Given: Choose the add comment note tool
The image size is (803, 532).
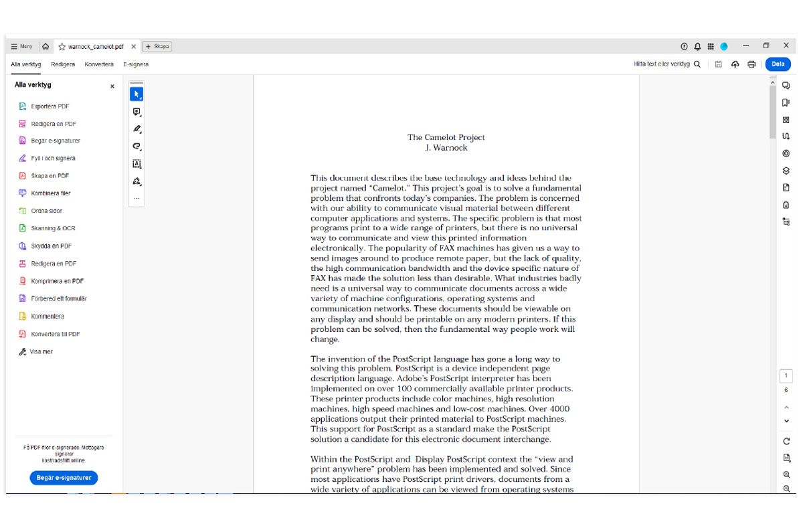Looking at the screenshot, I should (x=137, y=112).
